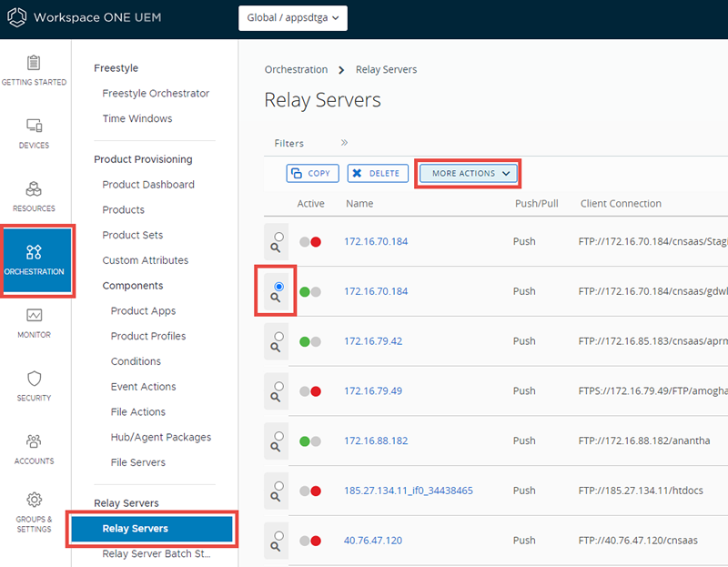Click the Copy button
The height and width of the screenshot is (567, 728).
coord(312,173)
